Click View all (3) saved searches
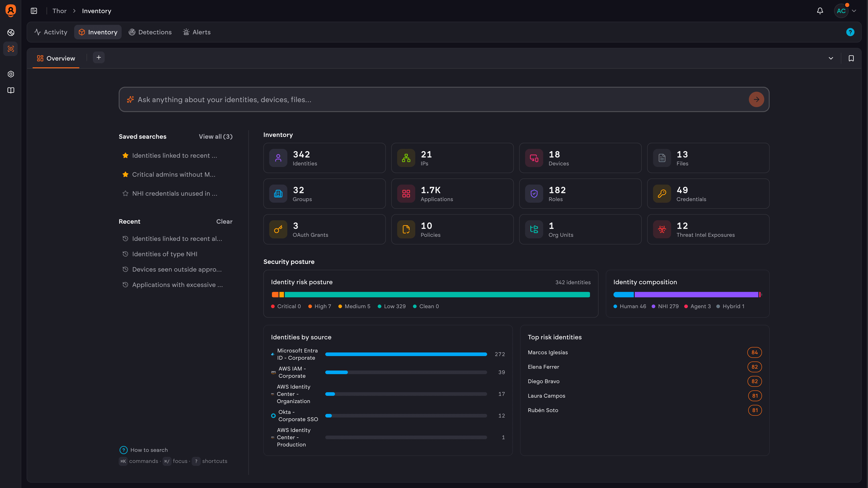The width and height of the screenshot is (868, 488). (x=216, y=136)
